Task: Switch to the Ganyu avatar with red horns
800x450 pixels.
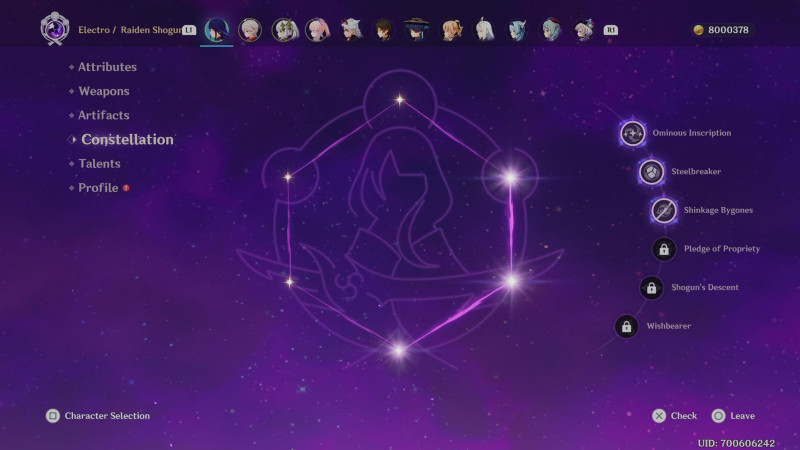Action: (552, 30)
